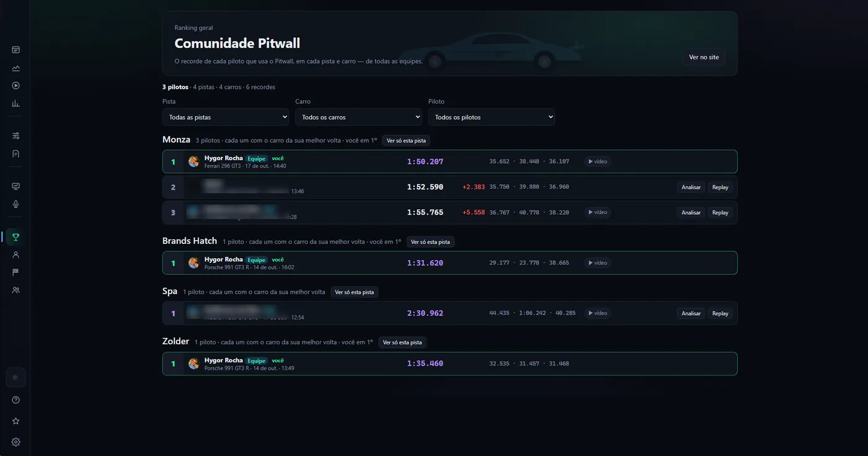Click Analisar on the 1:55.765 lap

tap(691, 213)
